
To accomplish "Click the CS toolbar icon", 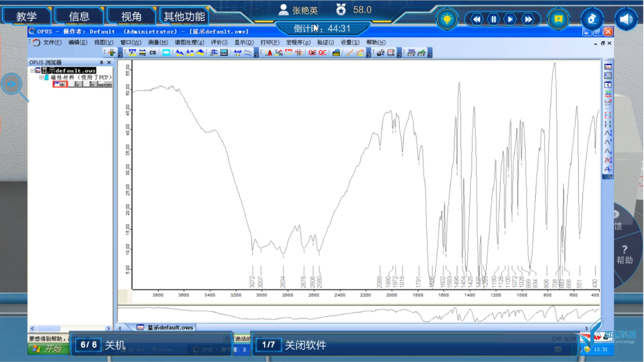I will [153, 53].
